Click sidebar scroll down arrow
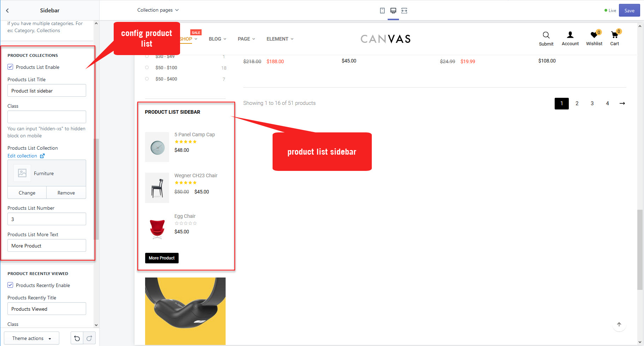The width and height of the screenshot is (644, 346). click(96, 325)
